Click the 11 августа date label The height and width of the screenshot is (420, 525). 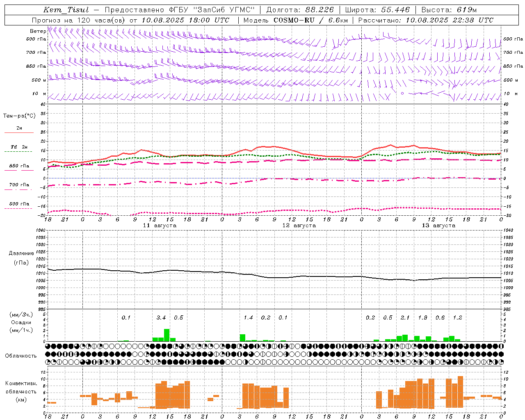point(160,226)
